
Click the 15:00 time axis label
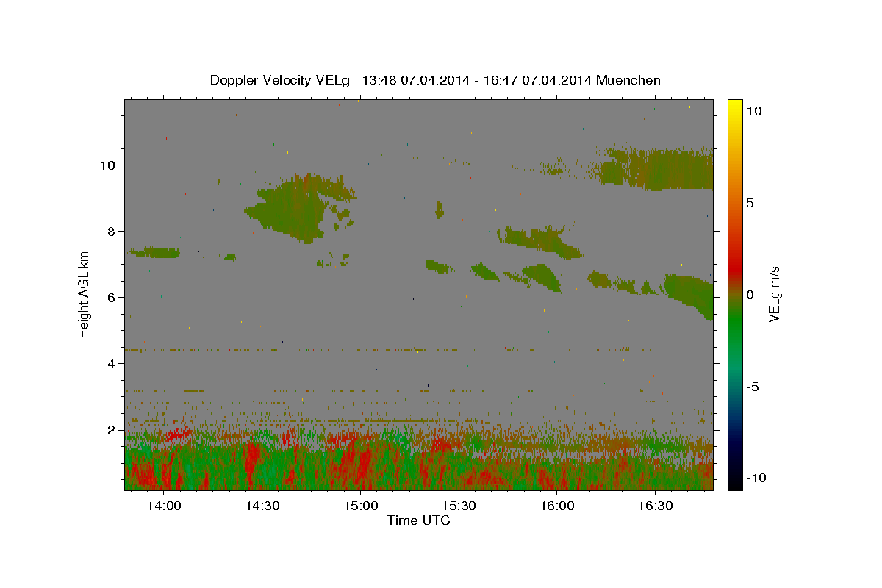361,506
